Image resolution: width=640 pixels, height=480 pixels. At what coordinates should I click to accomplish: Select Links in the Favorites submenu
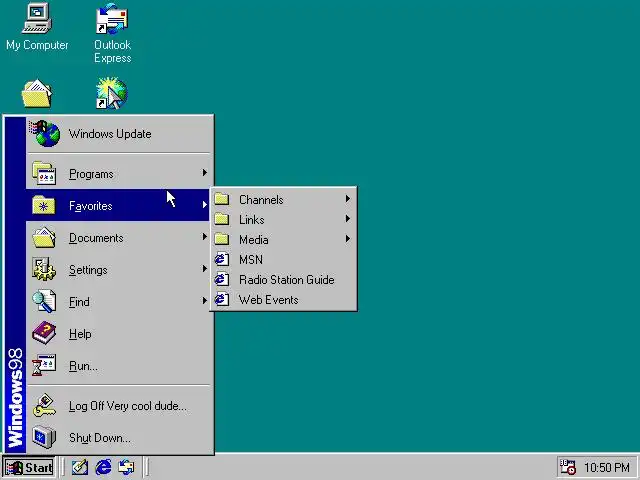(283, 219)
